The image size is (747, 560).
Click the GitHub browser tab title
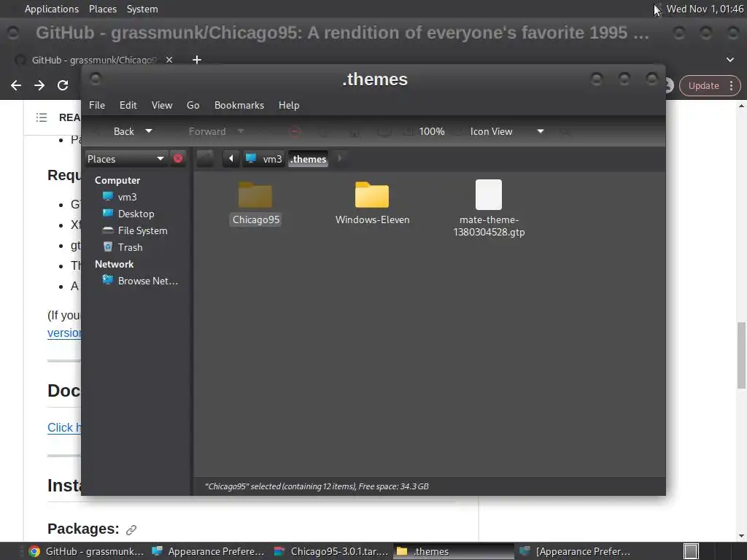pos(94,60)
